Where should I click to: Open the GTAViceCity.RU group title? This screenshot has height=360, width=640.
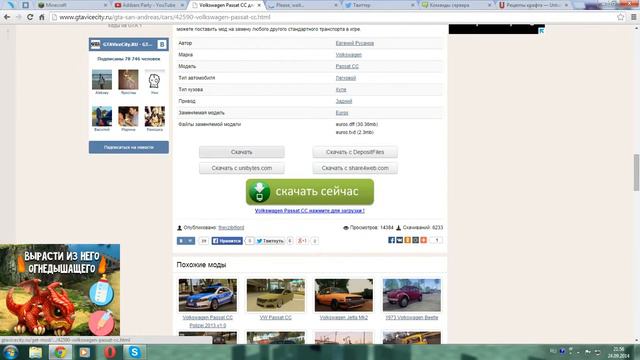tap(127, 44)
